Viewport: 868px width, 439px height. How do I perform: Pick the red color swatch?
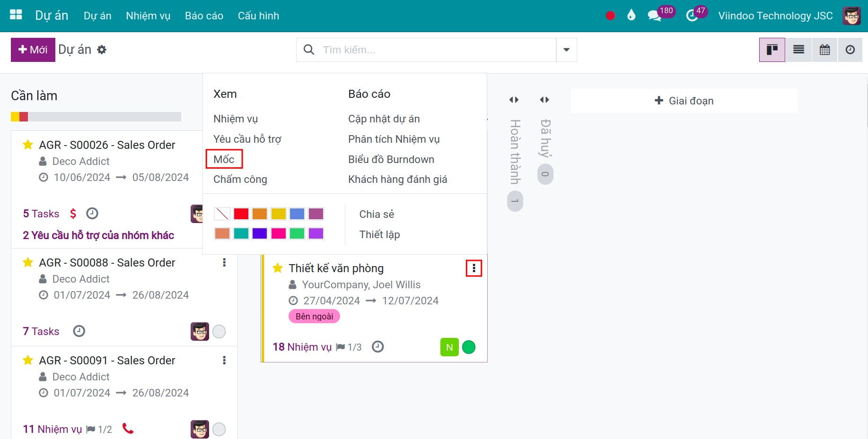(241, 214)
